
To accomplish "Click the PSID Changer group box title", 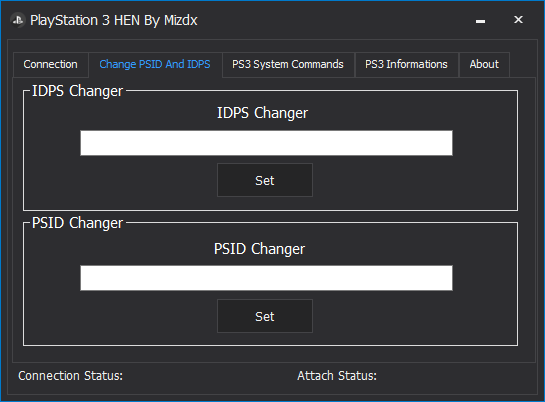I will tap(77, 223).
